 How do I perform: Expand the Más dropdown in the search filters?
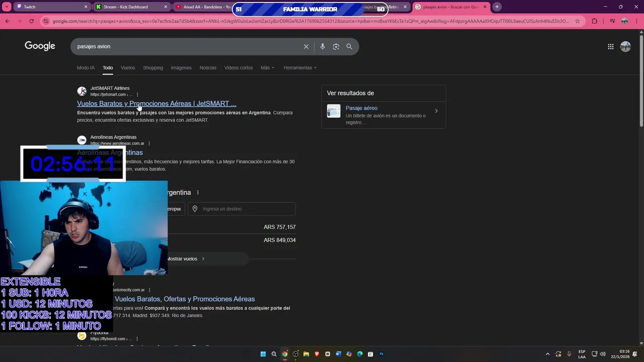(267, 68)
